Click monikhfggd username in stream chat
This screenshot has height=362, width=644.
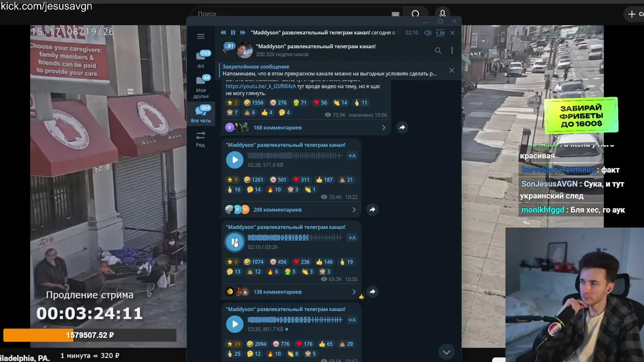(x=543, y=210)
